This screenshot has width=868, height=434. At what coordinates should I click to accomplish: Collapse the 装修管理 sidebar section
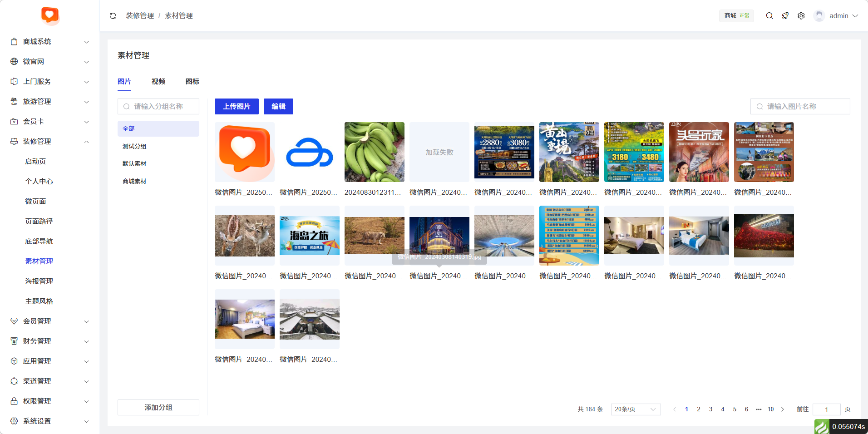[x=49, y=141]
